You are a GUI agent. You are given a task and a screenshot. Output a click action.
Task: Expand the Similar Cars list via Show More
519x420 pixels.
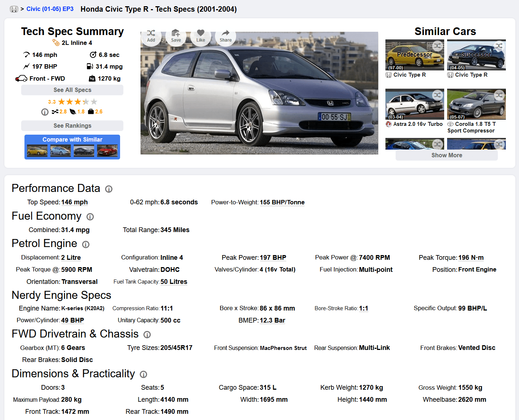click(x=446, y=155)
